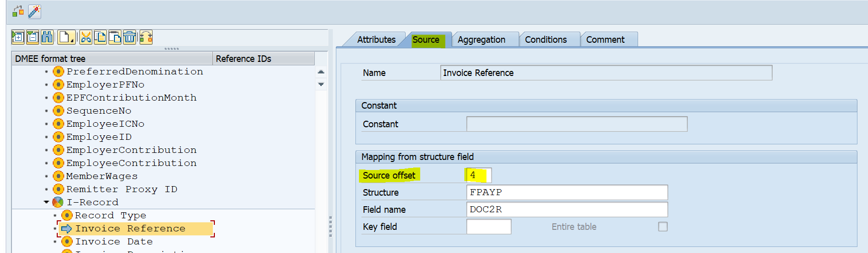Click the Collapse subtree toolbar icon
The height and width of the screenshot is (253, 868).
33,37
